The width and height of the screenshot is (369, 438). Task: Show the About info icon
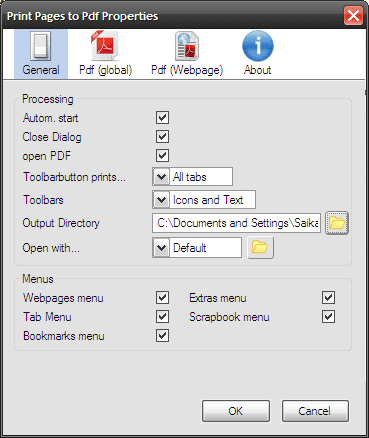pos(257,54)
